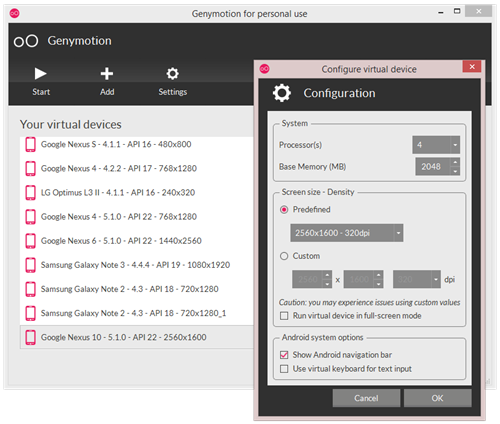Open the custom dpi 320 dropdown
The image size is (500, 424).
(417, 279)
